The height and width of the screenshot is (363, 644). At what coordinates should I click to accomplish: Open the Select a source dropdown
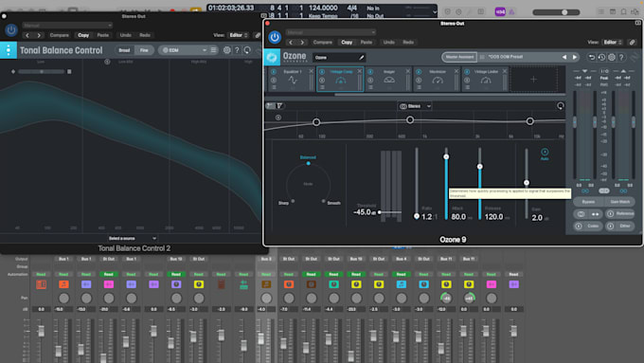[x=133, y=238]
